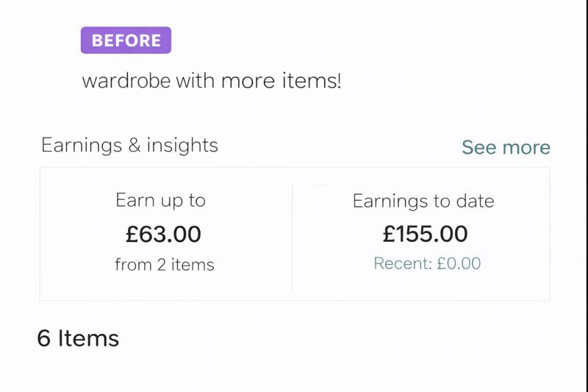Open the "from 2 items" text

[x=165, y=265]
